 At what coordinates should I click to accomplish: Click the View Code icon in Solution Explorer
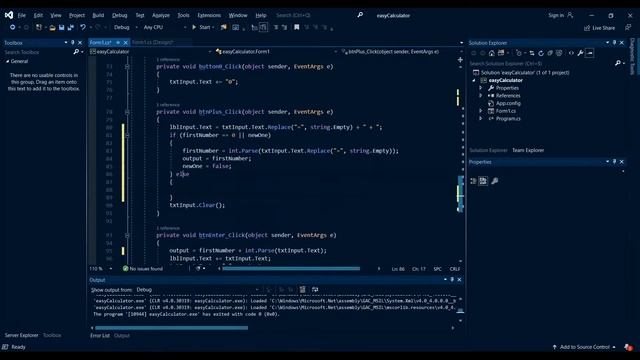pyautogui.click(x=571, y=53)
